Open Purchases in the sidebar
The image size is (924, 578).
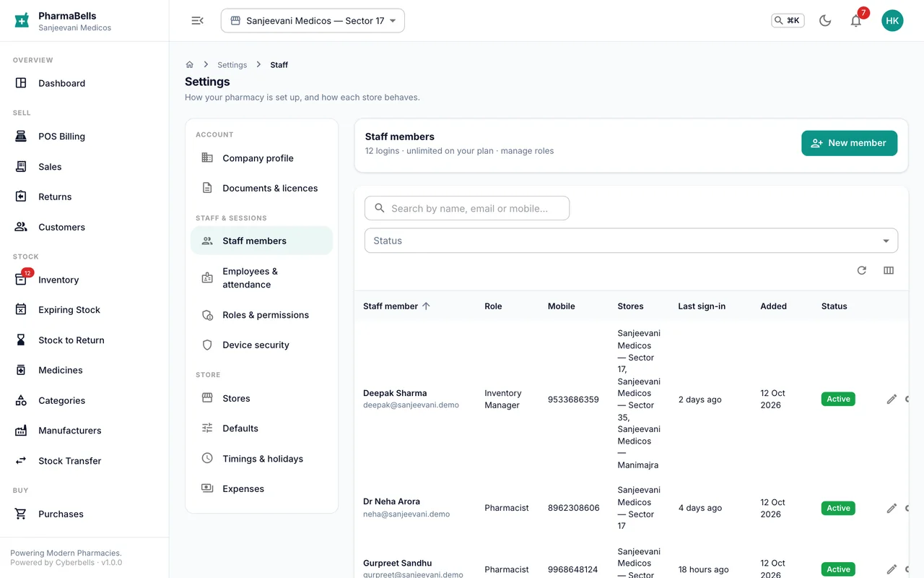coord(84,514)
